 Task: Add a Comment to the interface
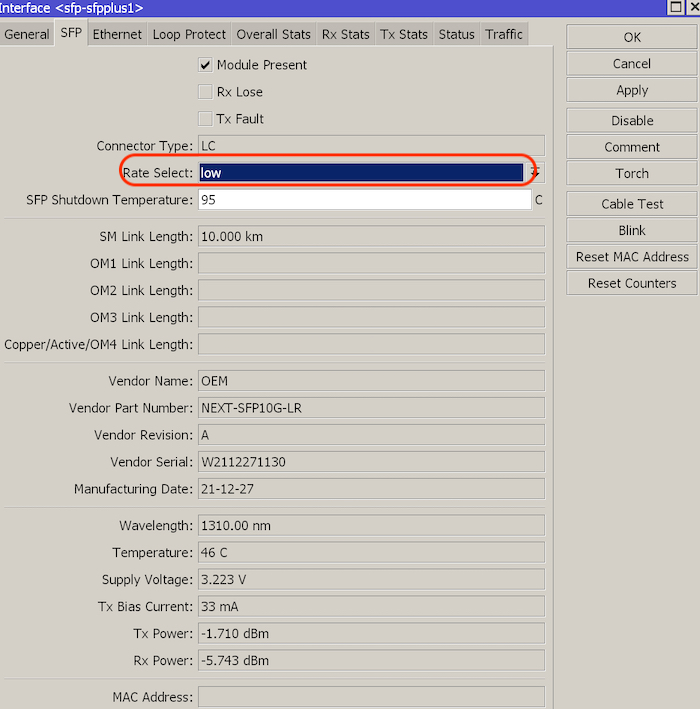[632, 147]
